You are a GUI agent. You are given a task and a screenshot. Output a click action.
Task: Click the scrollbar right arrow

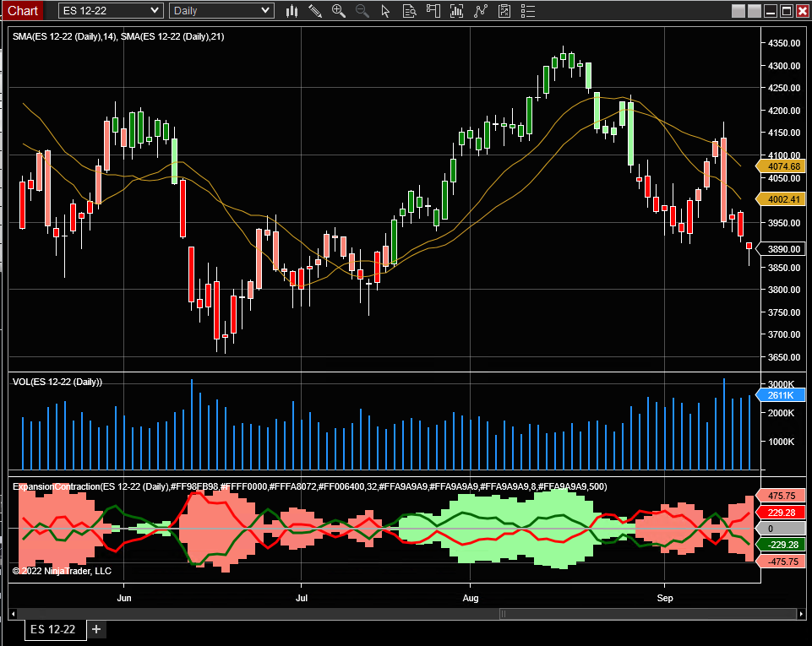[801, 614]
